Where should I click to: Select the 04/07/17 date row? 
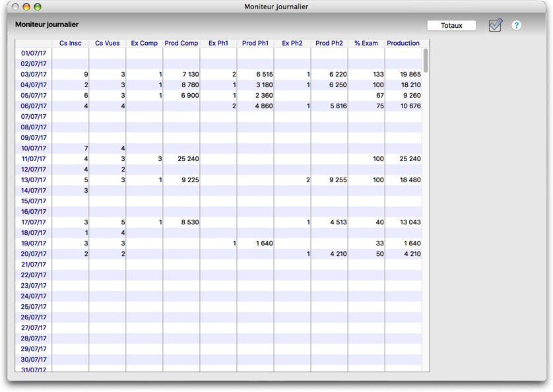(218, 85)
